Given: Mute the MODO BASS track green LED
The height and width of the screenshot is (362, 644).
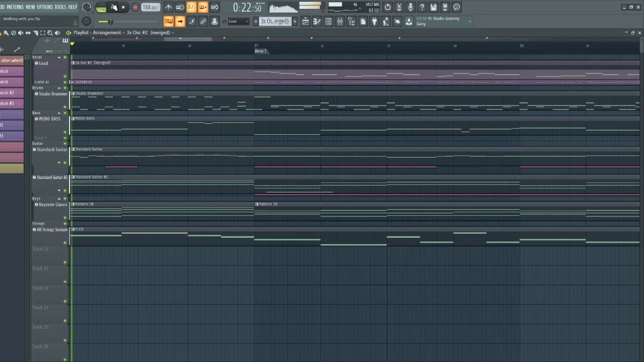Looking at the screenshot, I should pyautogui.click(x=65, y=132).
